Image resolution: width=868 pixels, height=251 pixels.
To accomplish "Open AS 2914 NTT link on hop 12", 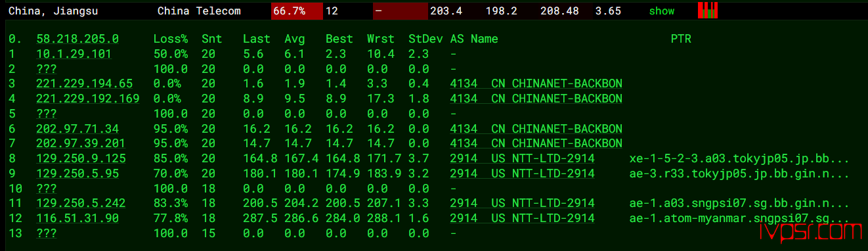I will pos(522,218).
